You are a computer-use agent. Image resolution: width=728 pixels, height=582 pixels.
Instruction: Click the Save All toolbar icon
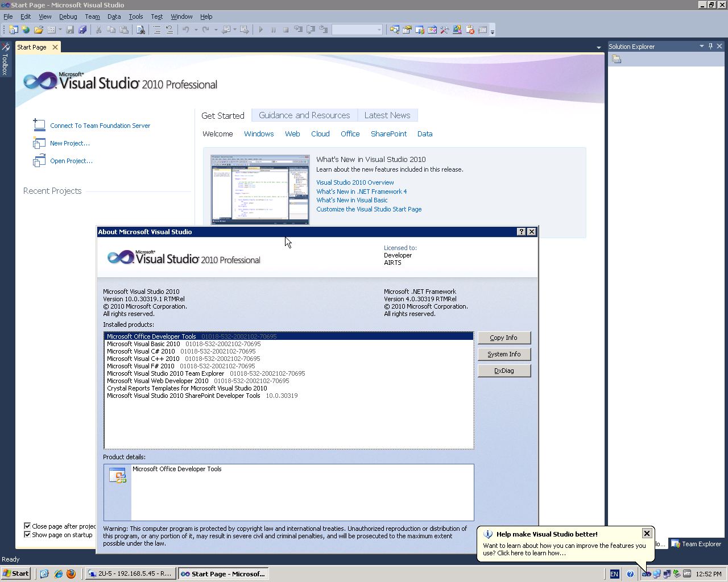pyautogui.click(x=83, y=30)
